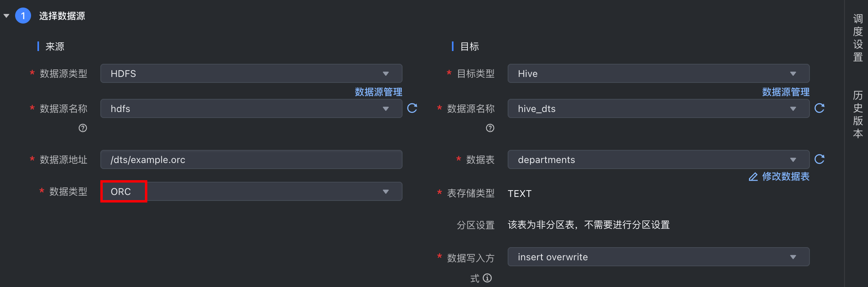Open target 数据源管理 link
The width and height of the screenshot is (868, 287).
click(x=786, y=92)
